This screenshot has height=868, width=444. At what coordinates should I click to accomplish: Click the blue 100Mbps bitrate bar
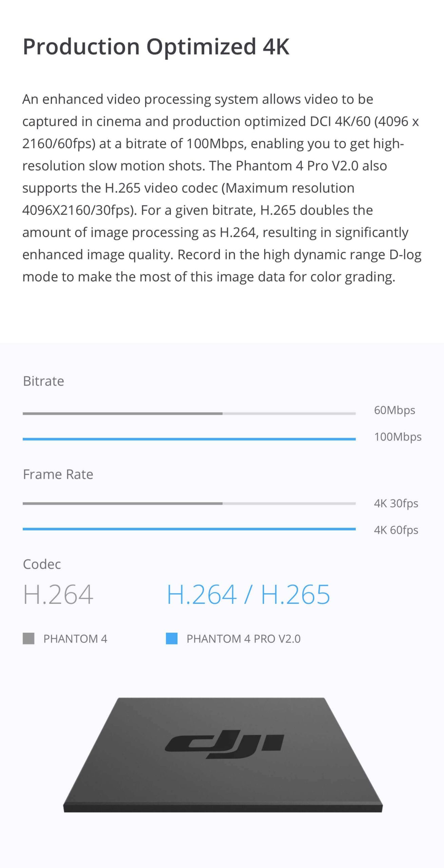(189, 439)
